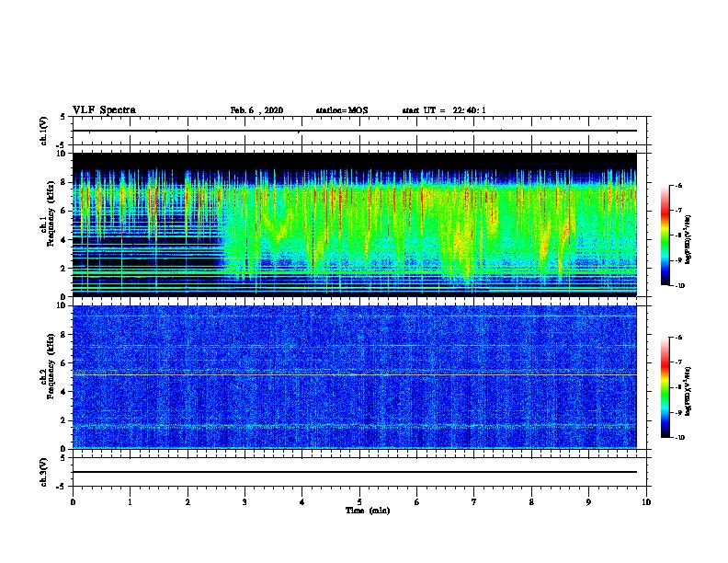Click the "1" tick on time axis

click(130, 502)
